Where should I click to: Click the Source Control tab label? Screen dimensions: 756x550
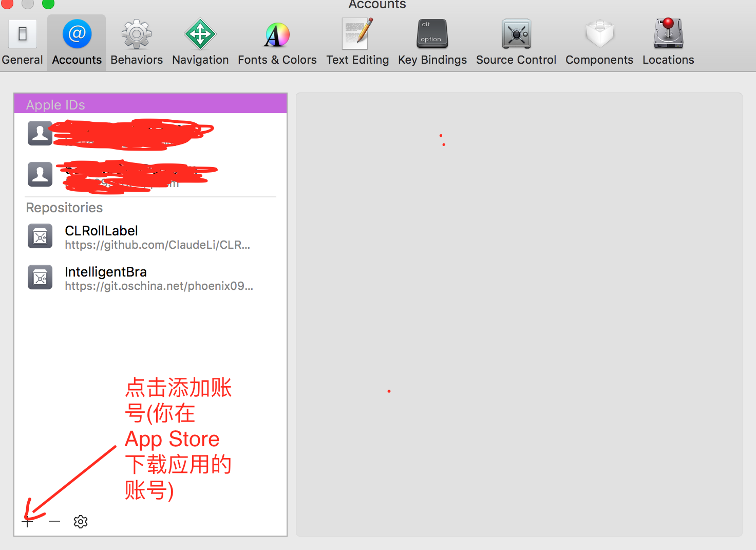pyautogui.click(x=516, y=60)
